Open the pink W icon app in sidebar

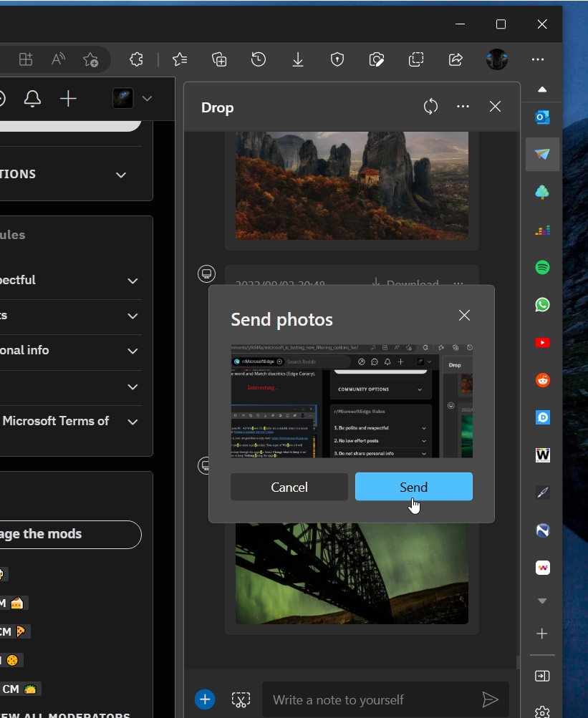543,568
